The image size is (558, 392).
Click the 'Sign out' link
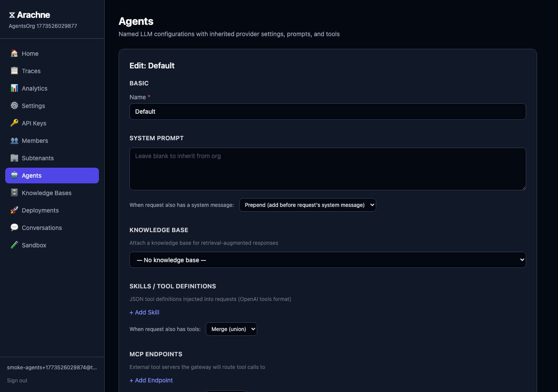point(17,380)
